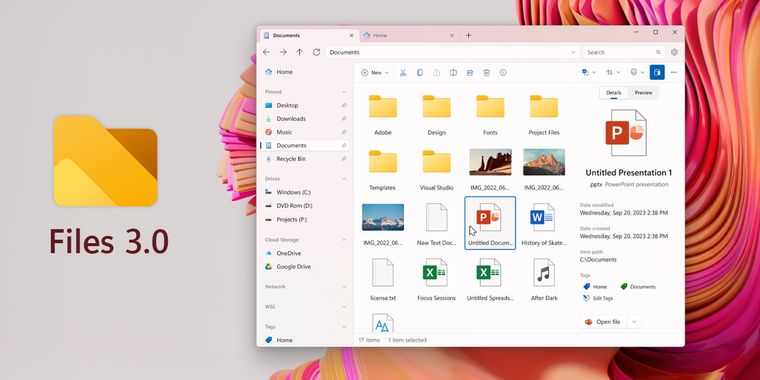Image resolution: width=760 pixels, height=380 pixels.
Task: Click the Rename icon in toolbar
Action: tap(453, 73)
